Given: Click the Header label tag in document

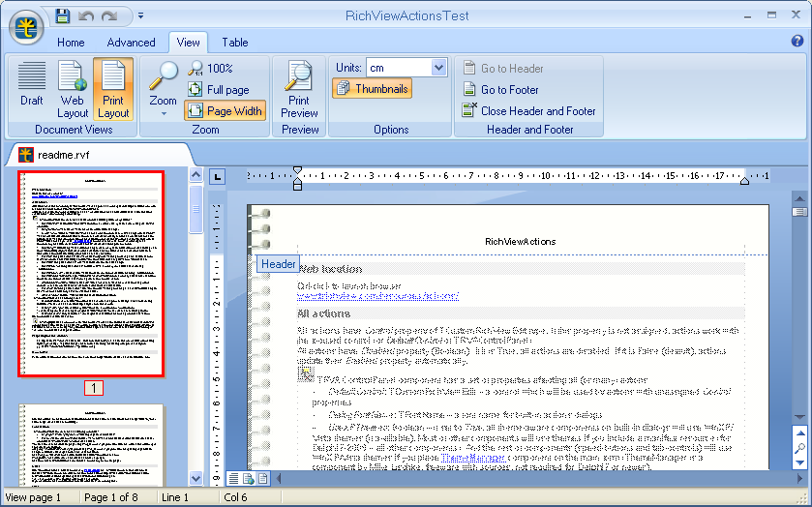Looking at the screenshot, I should (x=278, y=264).
